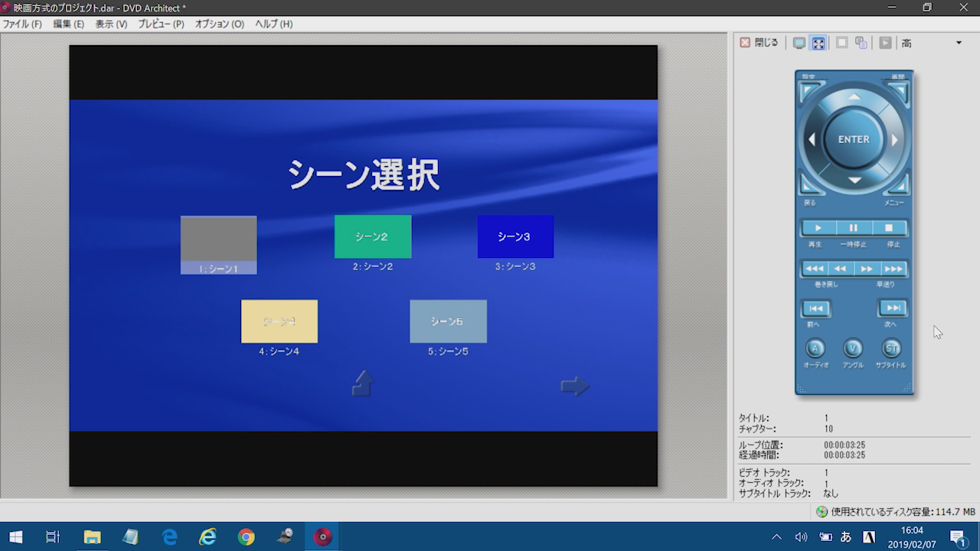
Task: Skip to next chapter (次へ) button
Action: (x=892, y=308)
